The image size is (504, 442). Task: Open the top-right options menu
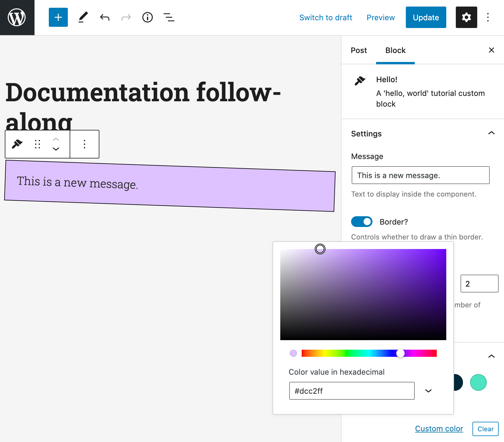click(488, 18)
